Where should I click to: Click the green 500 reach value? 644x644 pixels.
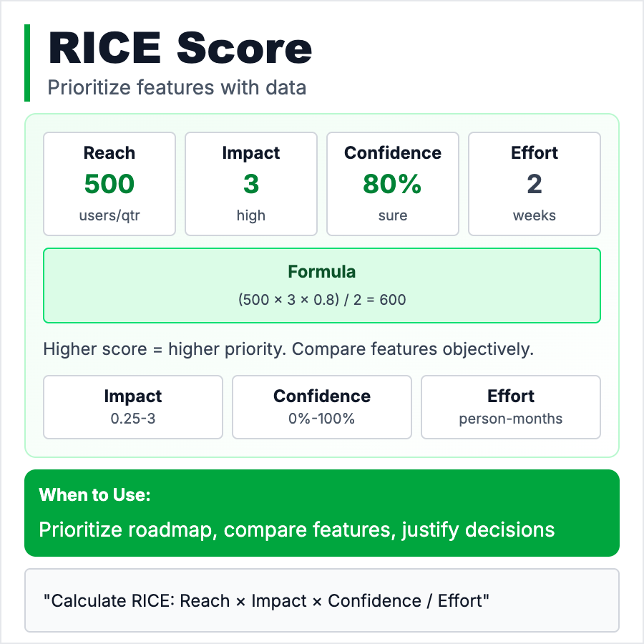109,185
